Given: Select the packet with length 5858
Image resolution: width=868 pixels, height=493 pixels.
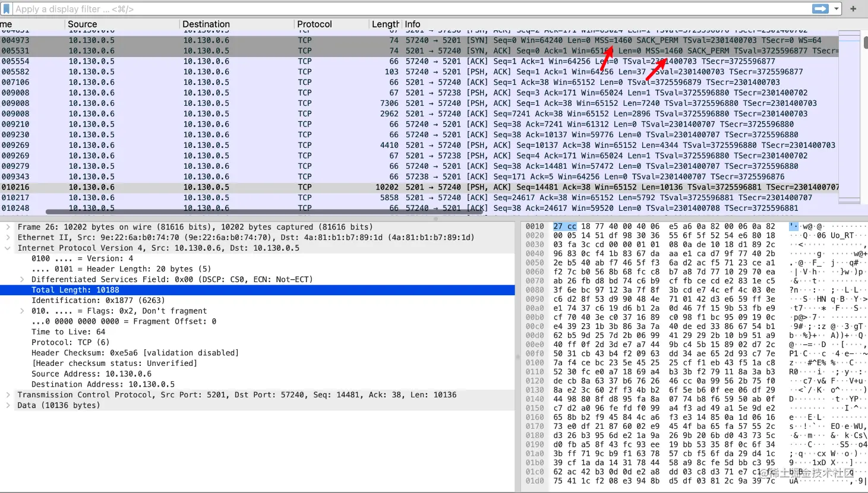Looking at the screenshot, I should [x=419, y=198].
